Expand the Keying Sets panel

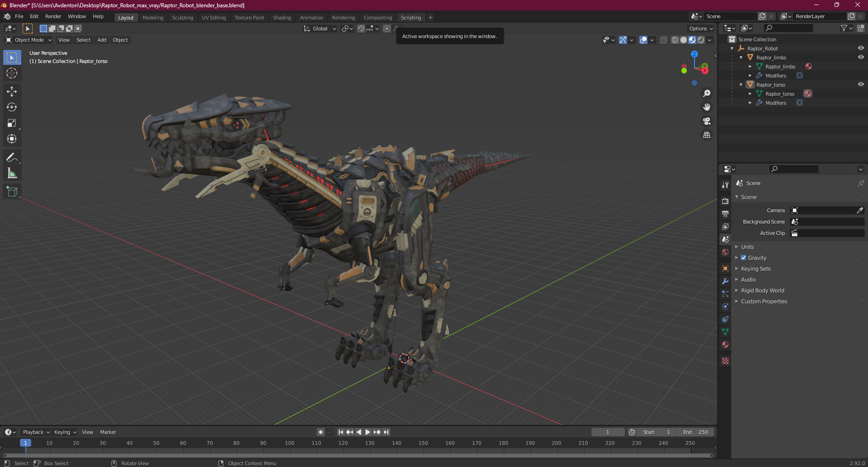point(755,268)
